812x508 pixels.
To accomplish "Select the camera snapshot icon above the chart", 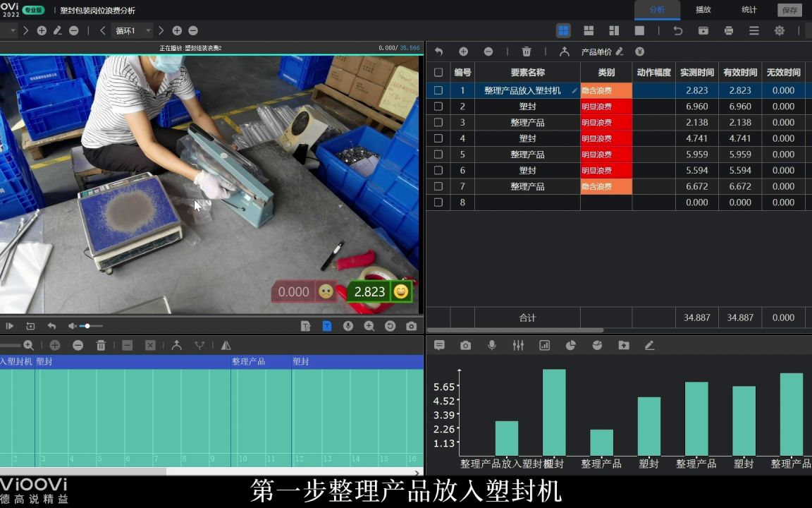I will 466,345.
